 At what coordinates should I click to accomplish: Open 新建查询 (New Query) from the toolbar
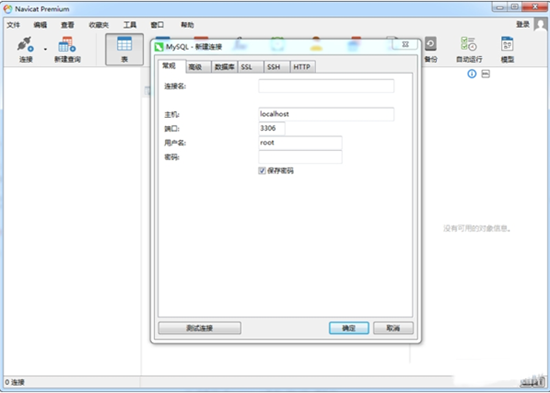coord(67,49)
